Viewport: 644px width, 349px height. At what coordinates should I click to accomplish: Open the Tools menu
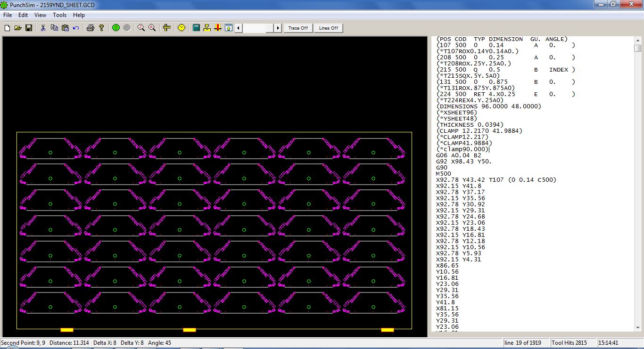[59, 15]
